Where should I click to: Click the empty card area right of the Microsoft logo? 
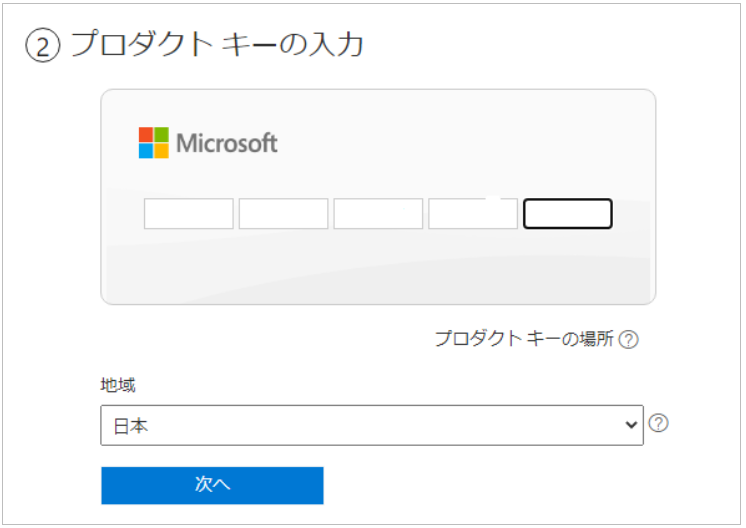pyautogui.click(x=460, y=143)
